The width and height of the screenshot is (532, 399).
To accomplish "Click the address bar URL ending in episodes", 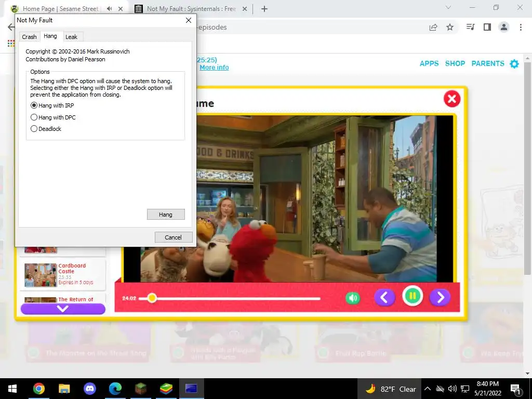I will [x=212, y=27].
